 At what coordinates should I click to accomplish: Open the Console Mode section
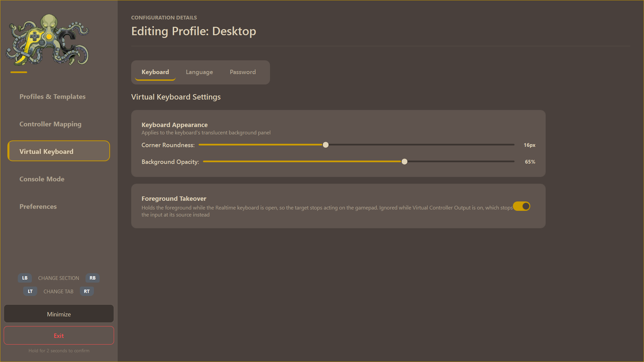[x=59, y=179]
